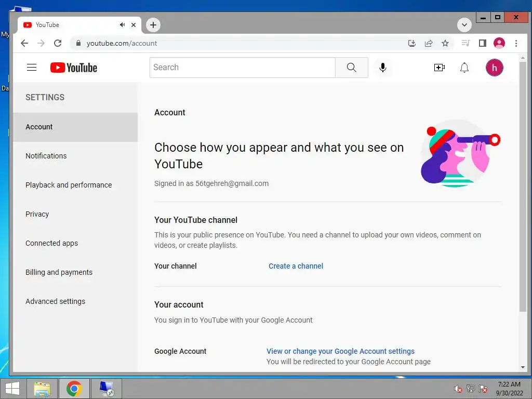Click the scrollbar up arrow
The height and width of the screenshot is (399, 532).
click(523, 58)
